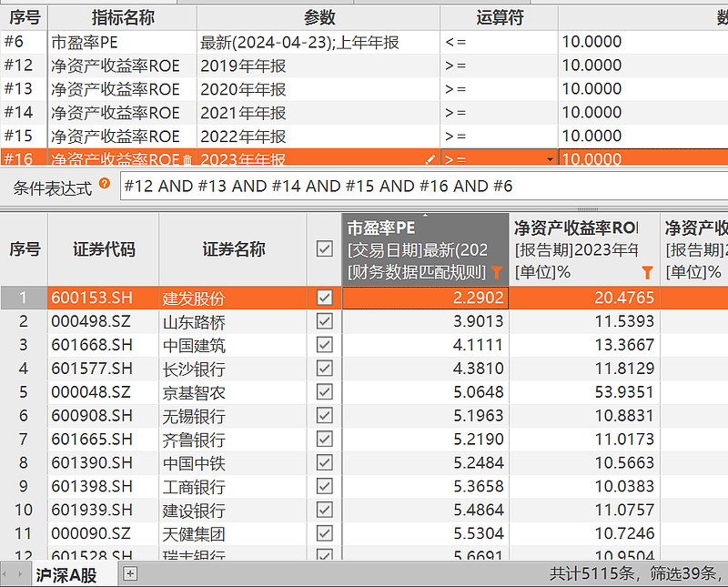
Task: Click the 指标名称 header in conditions table
Action: [x=123, y=17]
